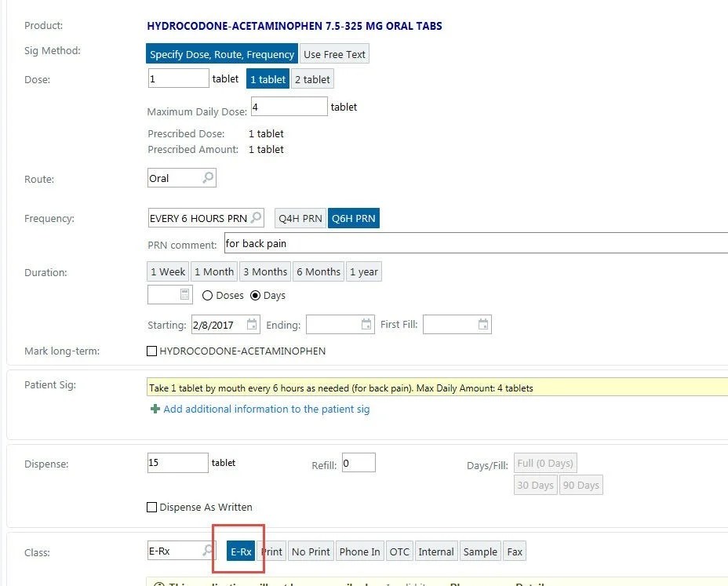Click Add additional information to the patient sig
The image size is (728, 586).
267,409
